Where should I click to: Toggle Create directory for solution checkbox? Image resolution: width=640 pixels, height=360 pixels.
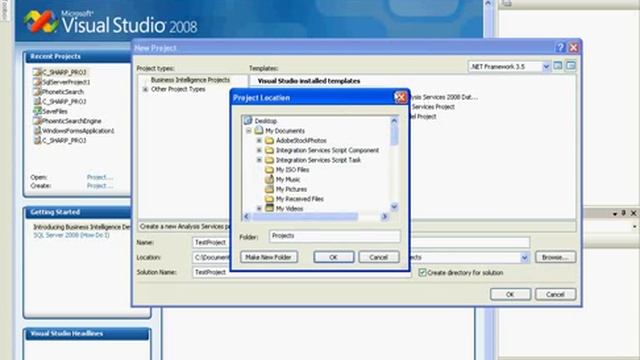422,273
